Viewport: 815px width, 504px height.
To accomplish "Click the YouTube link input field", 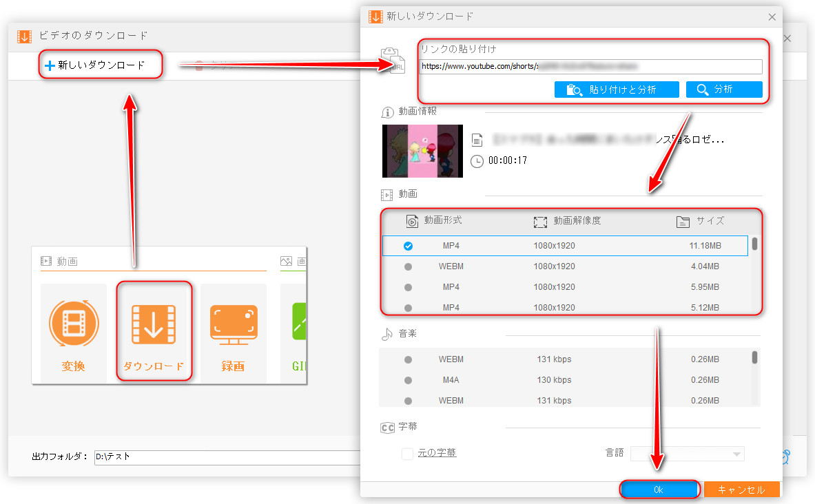I will pos(591,67).
